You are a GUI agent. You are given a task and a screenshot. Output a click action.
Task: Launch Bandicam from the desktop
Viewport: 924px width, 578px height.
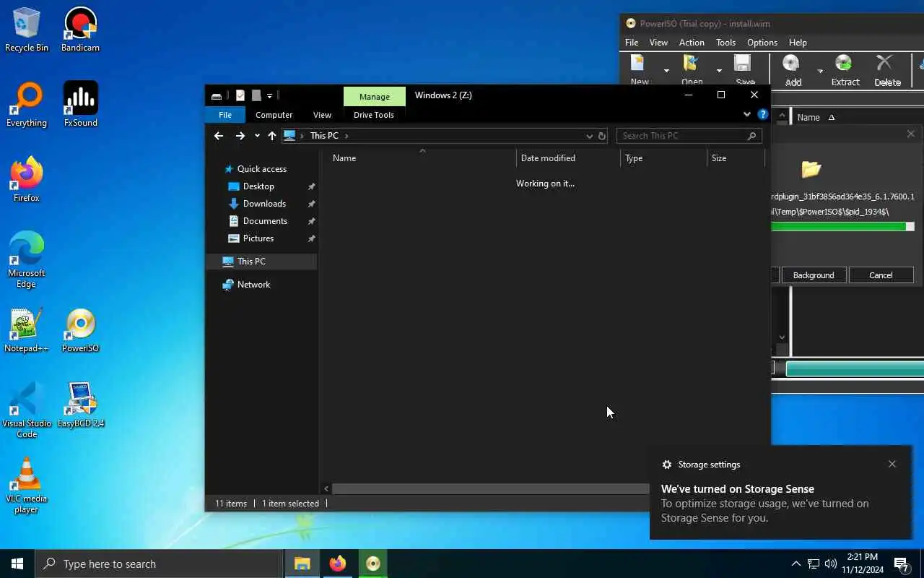click(x=80, y=30)
